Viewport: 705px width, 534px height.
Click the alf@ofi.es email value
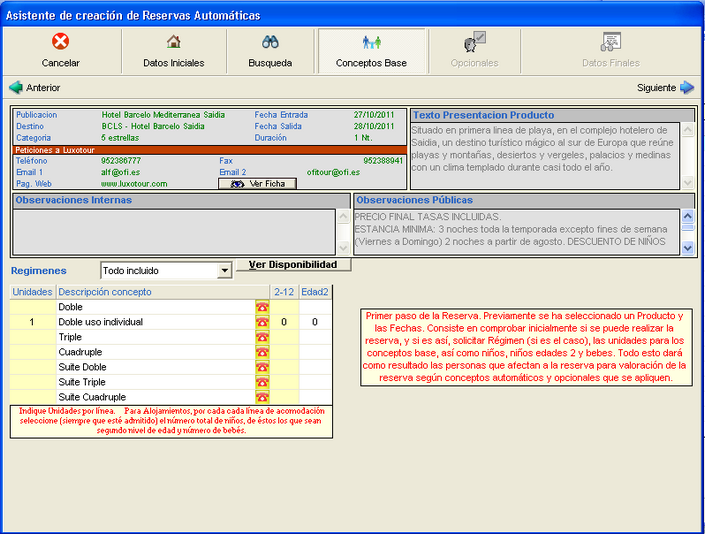pyautogui.click(x=120, y=172)
